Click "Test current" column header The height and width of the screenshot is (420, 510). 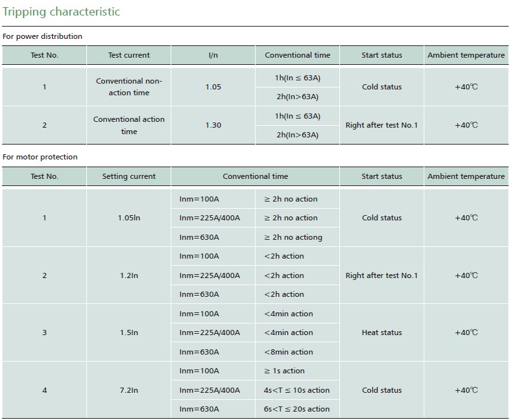(129, 55)
